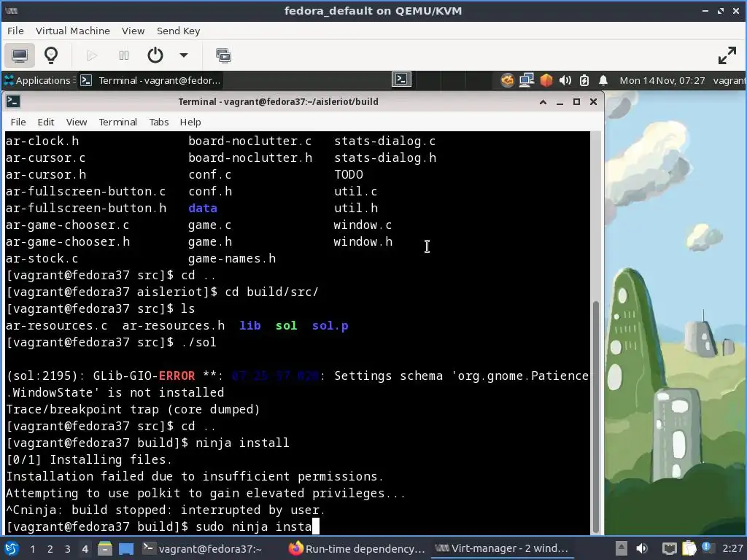Click 'ar-resources.c' in the listing
This screenshot has width=747, height=560.
(x=56, y=326)
